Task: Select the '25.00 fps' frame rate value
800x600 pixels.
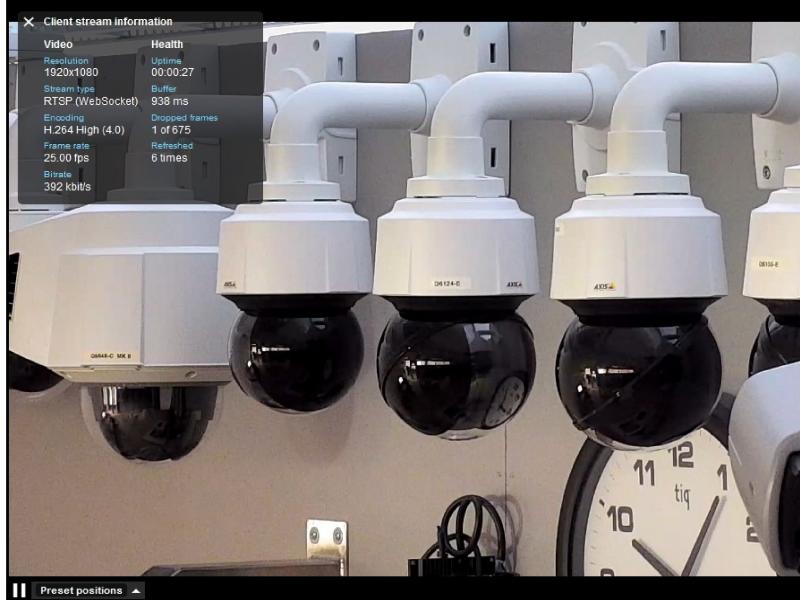Action: click(66, 158)
